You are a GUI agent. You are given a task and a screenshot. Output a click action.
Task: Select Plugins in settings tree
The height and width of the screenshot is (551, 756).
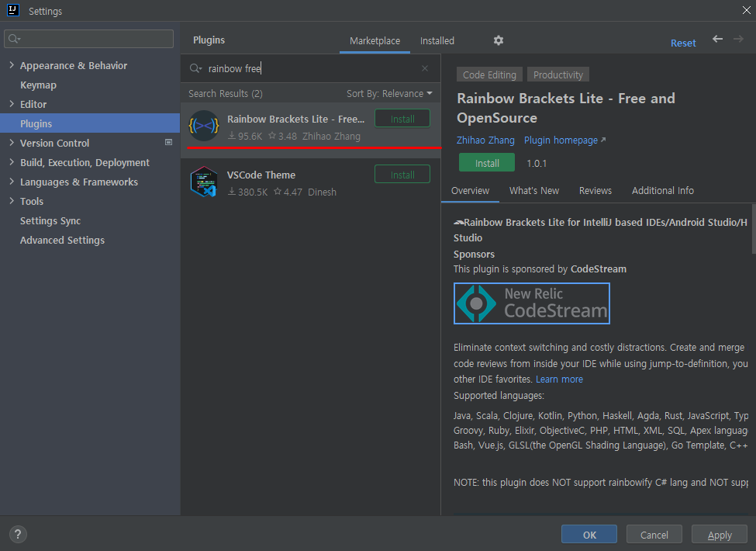coord(90,123)
